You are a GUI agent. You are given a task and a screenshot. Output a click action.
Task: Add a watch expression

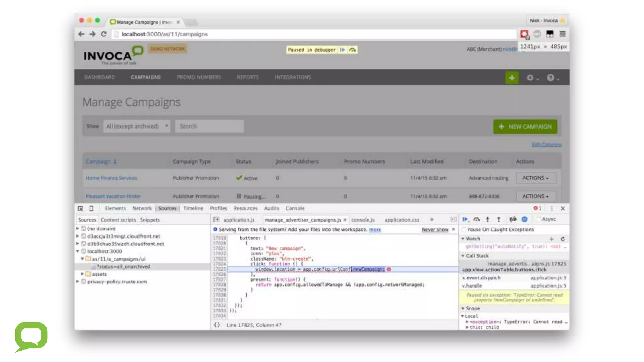(x=552, y=239)
